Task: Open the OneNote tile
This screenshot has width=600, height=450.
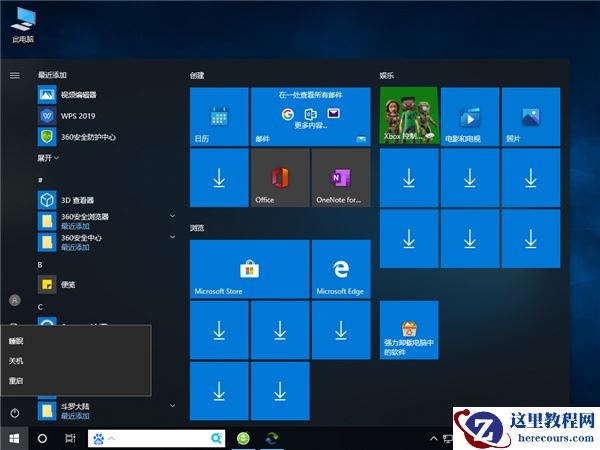Action: pos(341,178)
